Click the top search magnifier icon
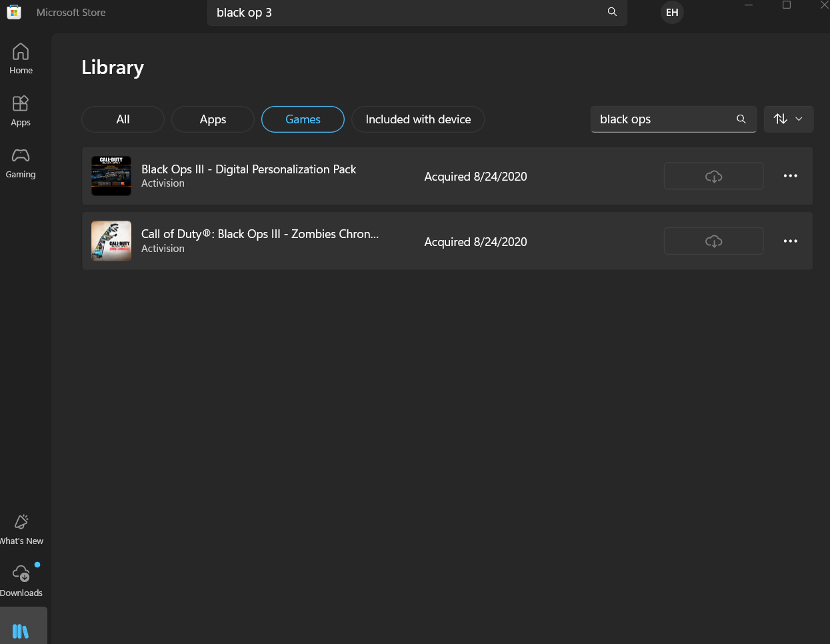 tap(612, 12)
